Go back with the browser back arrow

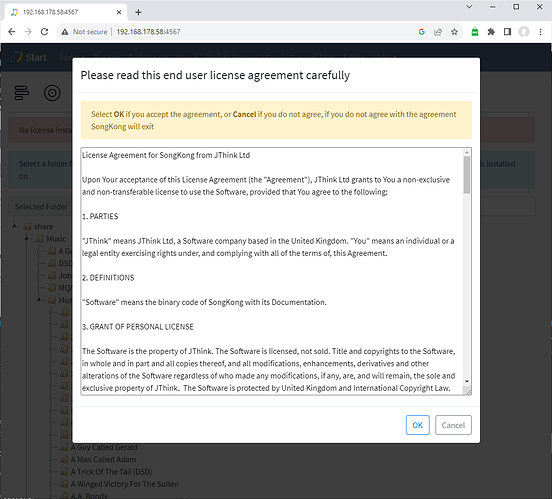(x=12, y=32)
